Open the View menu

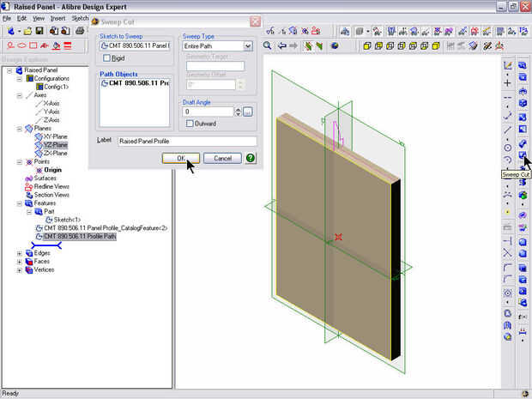tap(39, 18)
